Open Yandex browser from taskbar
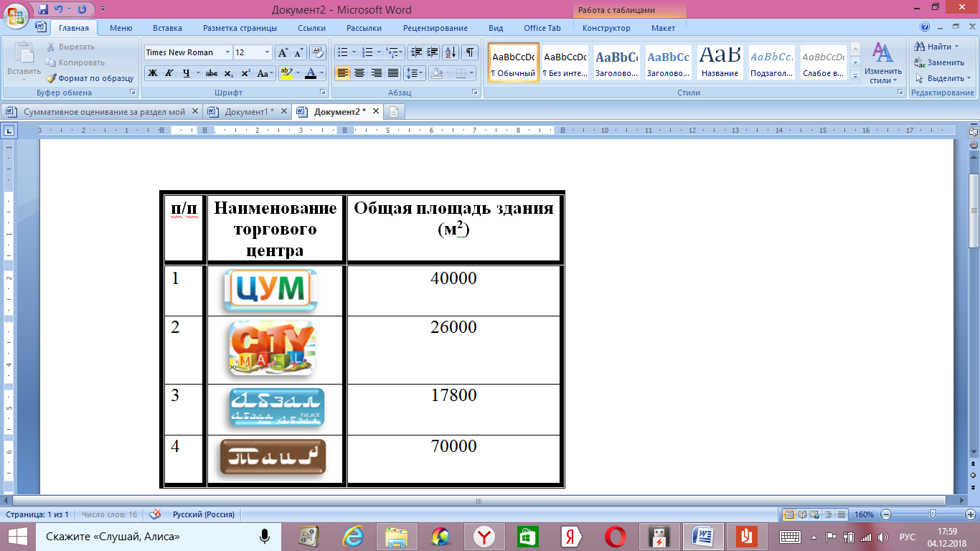The image size is (980, 551). tap(486, 536)
